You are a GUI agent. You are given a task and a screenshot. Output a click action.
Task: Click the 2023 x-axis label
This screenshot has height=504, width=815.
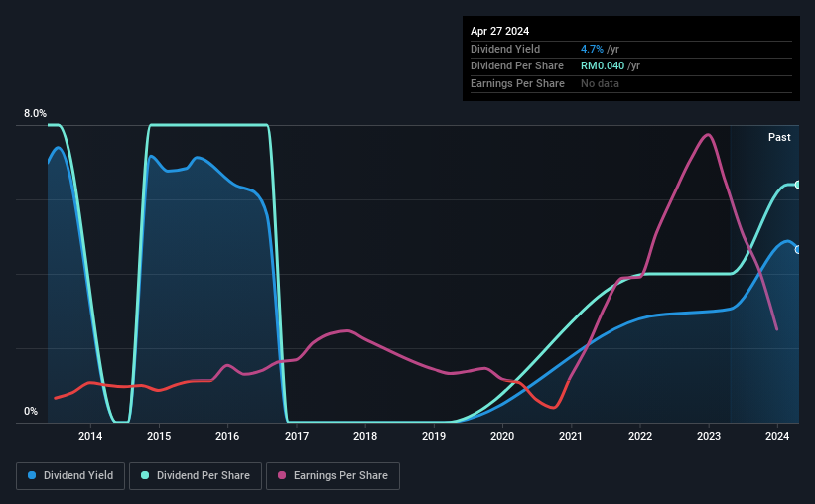click(709, 436)
